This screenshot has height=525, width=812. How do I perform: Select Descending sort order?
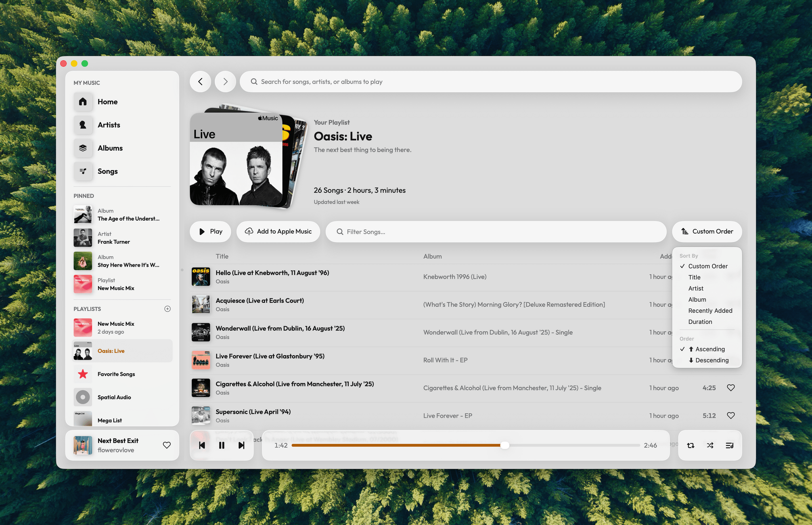pos(712,360)
